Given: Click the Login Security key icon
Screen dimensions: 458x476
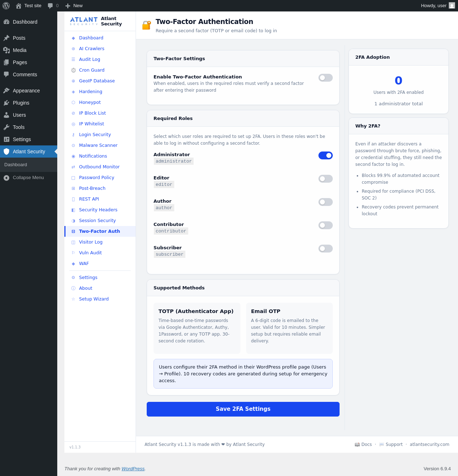Looking at the screenshot, I should (73, 135).
